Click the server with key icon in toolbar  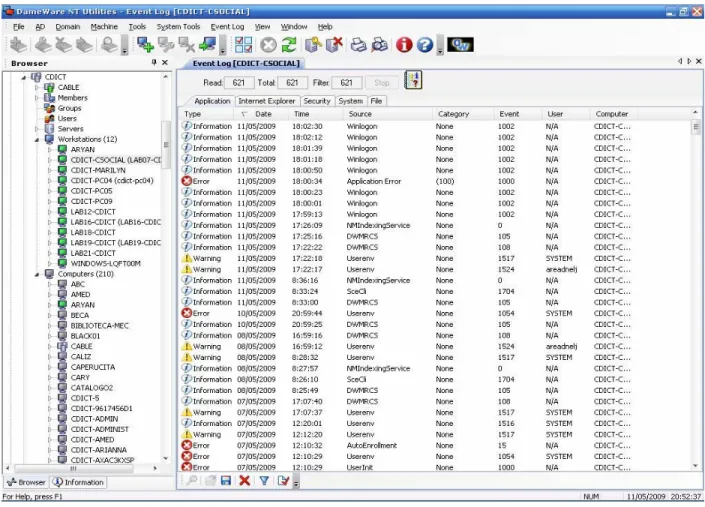pyautogui.click(x=313, y=45)
